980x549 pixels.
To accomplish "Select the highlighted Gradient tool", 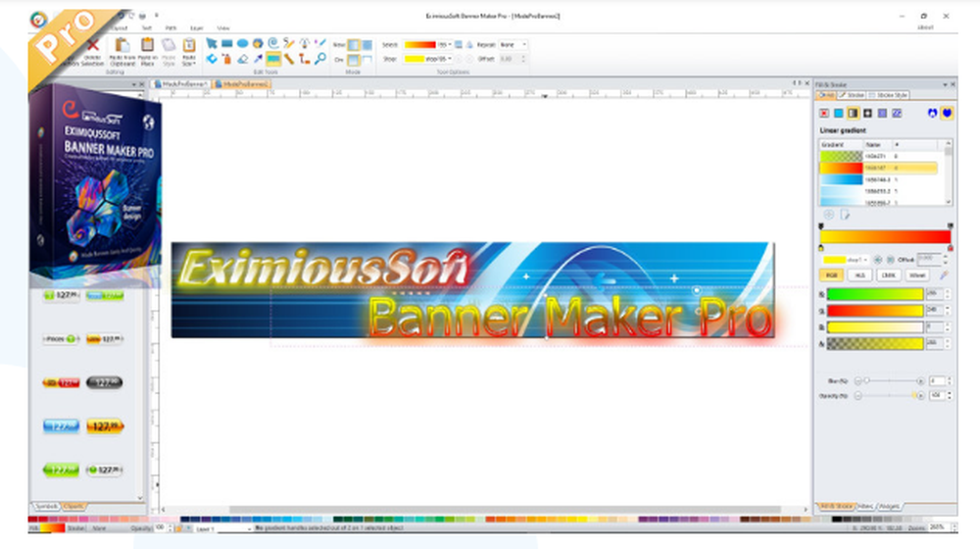I will tap(273, 59).
